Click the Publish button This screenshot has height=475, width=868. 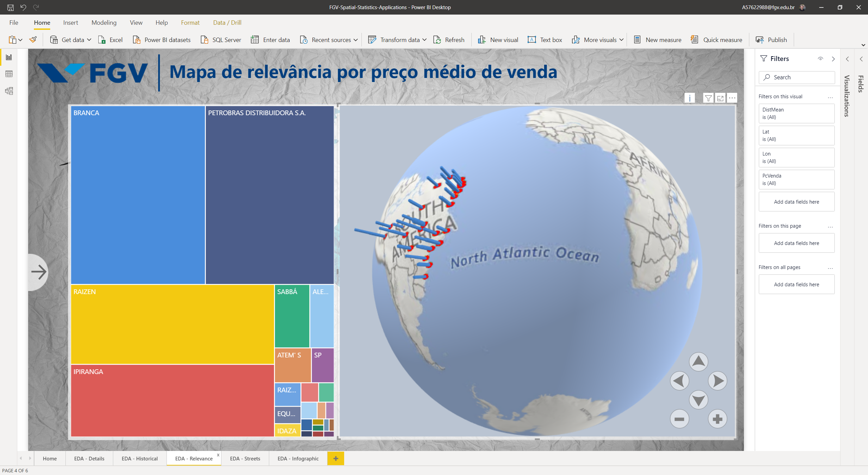(x=771, y=40)
